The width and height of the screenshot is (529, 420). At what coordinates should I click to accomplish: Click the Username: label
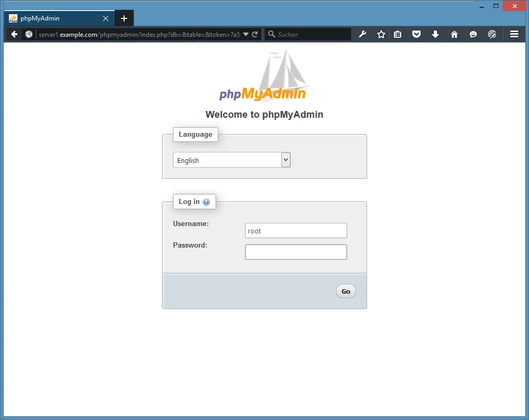click(x=190, y=223)
